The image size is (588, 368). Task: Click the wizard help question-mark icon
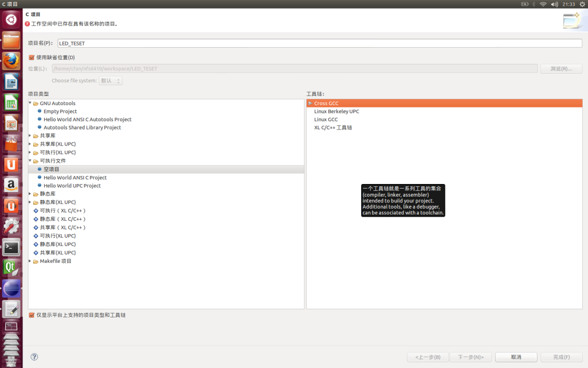coord(34,356)
